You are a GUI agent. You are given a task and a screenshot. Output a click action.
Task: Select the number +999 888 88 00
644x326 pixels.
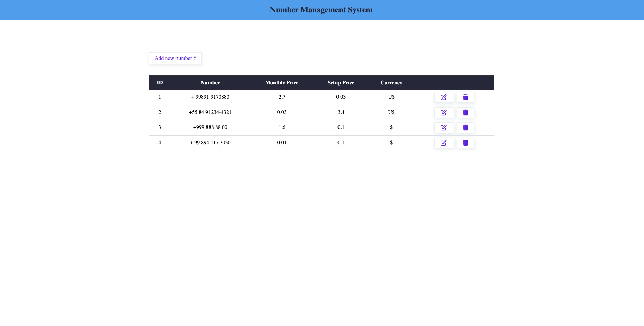pos(210,127)
